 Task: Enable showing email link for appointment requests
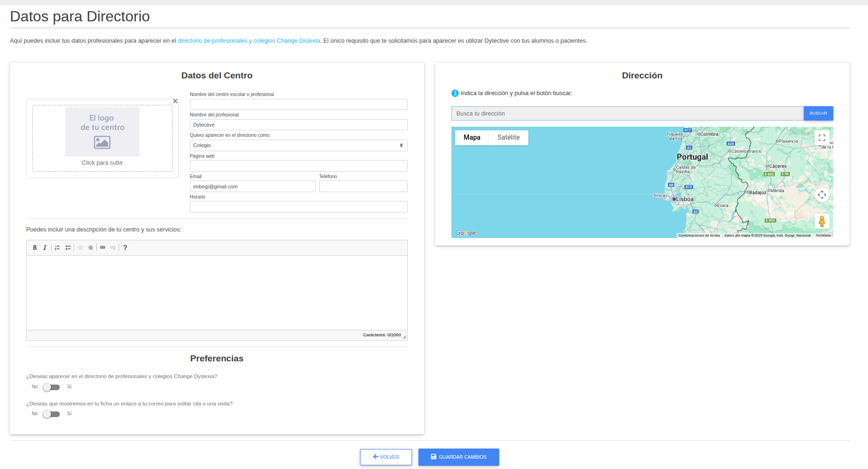[51, 414]
